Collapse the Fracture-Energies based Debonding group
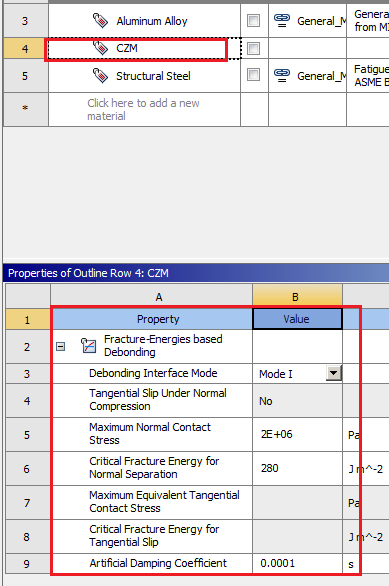Image resolution: width=389 pixels, height=586 pixels. click(60, 346)
